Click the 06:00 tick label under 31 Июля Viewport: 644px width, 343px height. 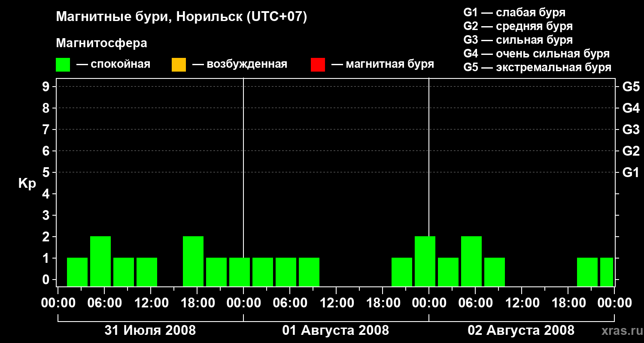(104, 303)
